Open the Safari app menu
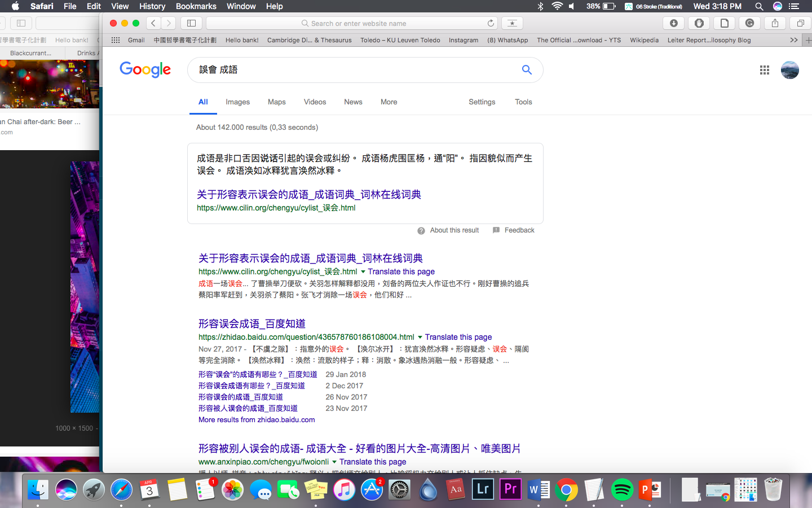Screen dimensions: 812x508 (x=42, y=6)
